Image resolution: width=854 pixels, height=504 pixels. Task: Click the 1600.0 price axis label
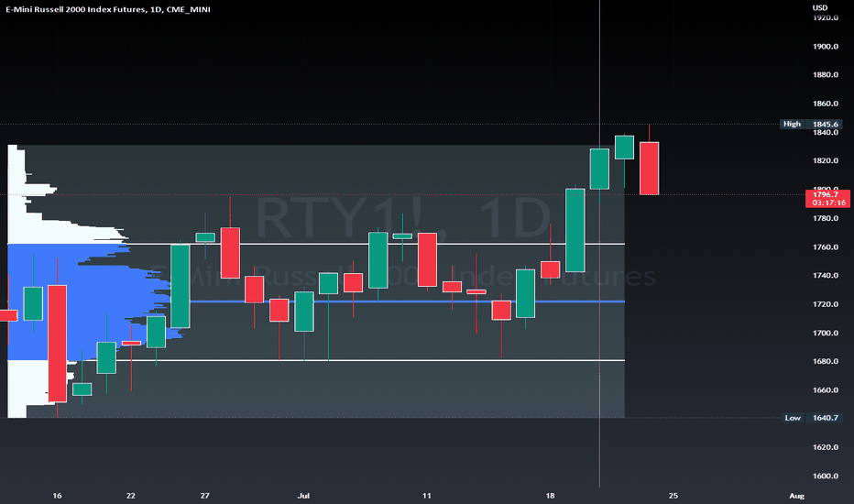[825, 477]
